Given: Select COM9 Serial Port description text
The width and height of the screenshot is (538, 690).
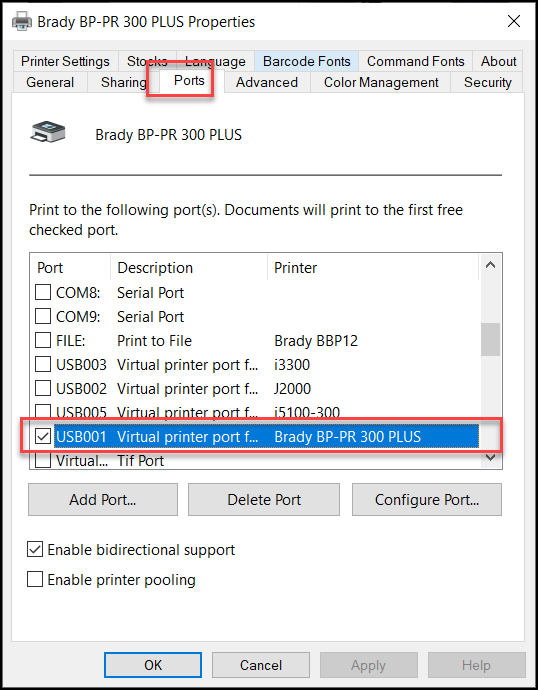Looking at the screenshot, I should 150,317.
